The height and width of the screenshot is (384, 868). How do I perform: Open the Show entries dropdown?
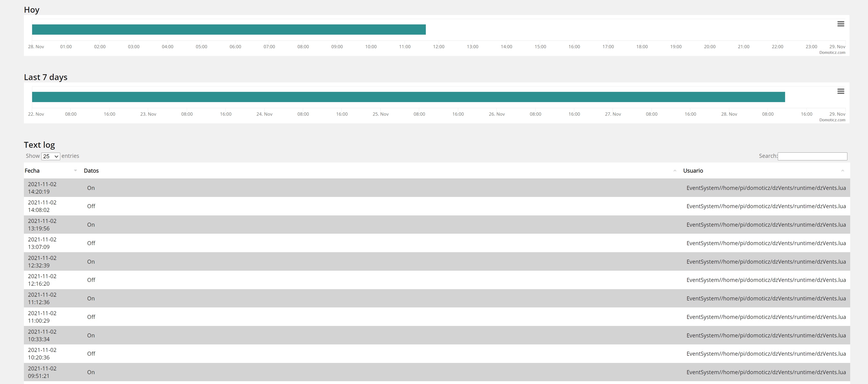[50, 156]
